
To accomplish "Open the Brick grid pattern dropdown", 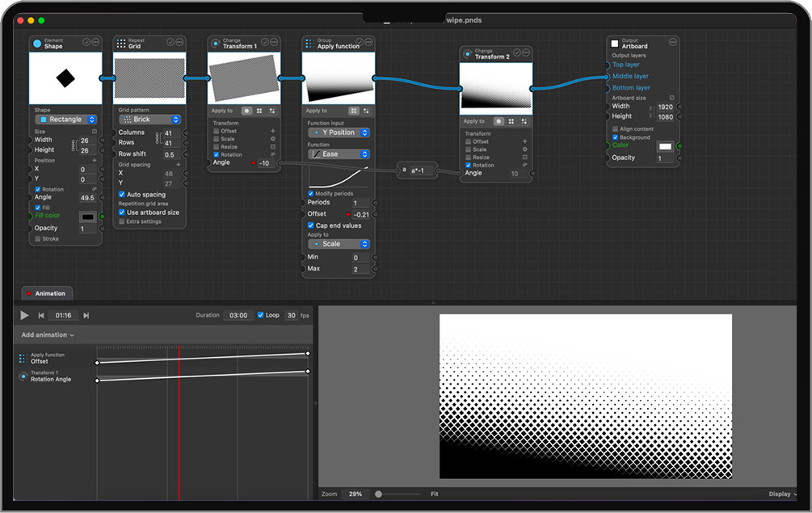I will click(x=149, y=120).
